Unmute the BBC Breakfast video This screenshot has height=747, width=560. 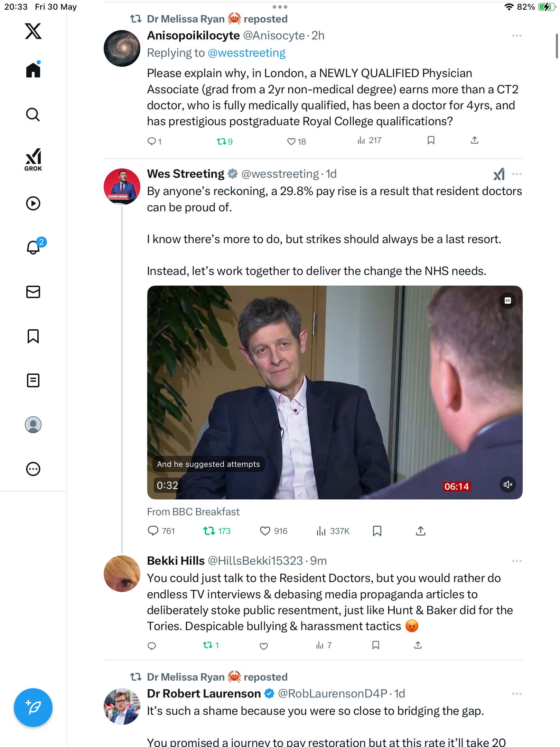(x=507, y=485)
